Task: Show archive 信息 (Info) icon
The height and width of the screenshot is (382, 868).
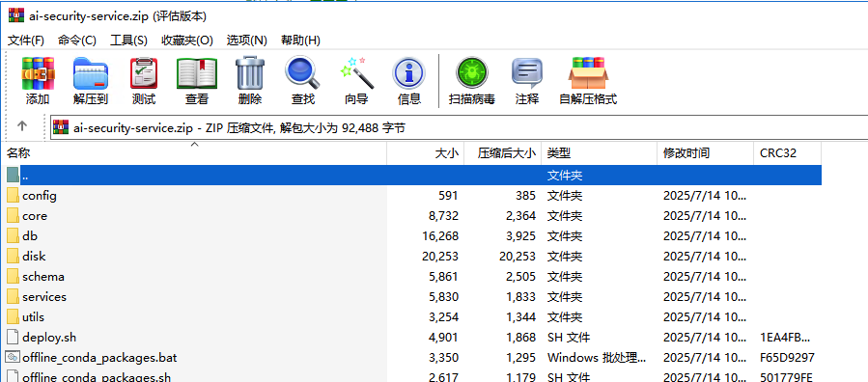Action: click(x=409, y=73)
